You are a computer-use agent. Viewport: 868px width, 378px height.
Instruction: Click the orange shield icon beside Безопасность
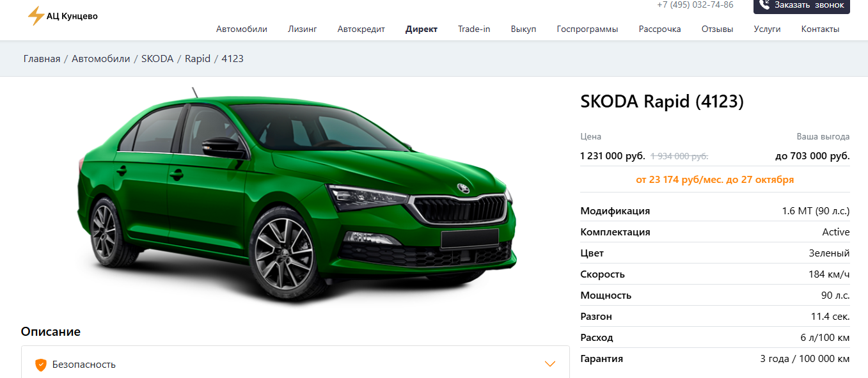pyautogui.click(x=41, y=365)
